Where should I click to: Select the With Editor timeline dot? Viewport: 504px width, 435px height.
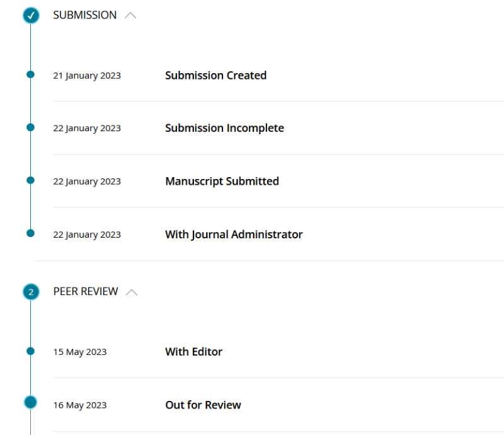[x=30, y=351]
